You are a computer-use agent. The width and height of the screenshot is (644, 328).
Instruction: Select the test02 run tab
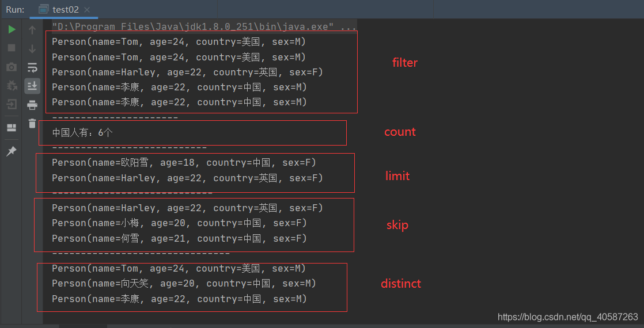pos(64,9)
